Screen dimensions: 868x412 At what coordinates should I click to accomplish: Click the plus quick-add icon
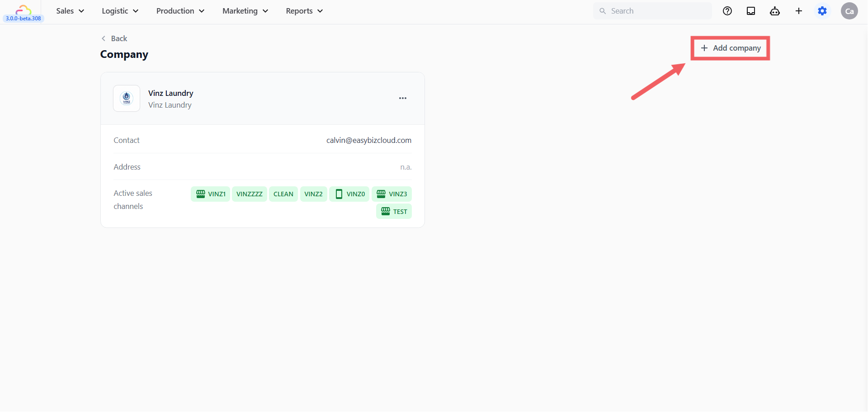(799, 11)
